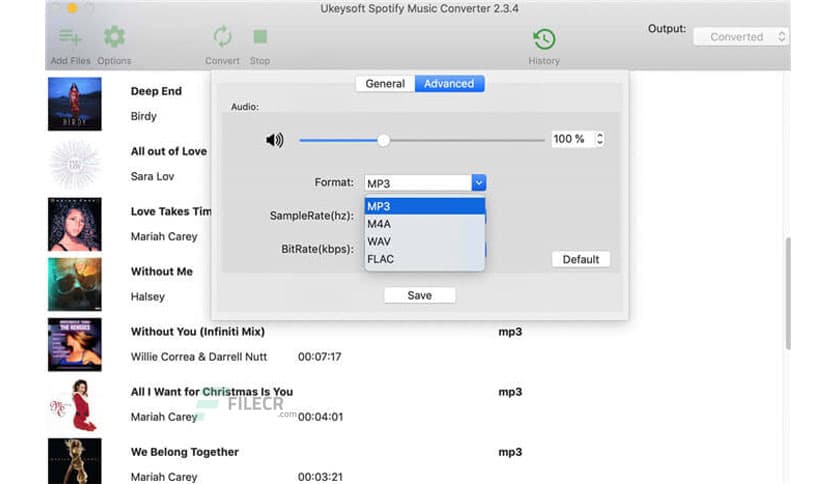
Task: Click mp3 label for We Belong Together
Action: pyautogui.click(x=510, y=453)
